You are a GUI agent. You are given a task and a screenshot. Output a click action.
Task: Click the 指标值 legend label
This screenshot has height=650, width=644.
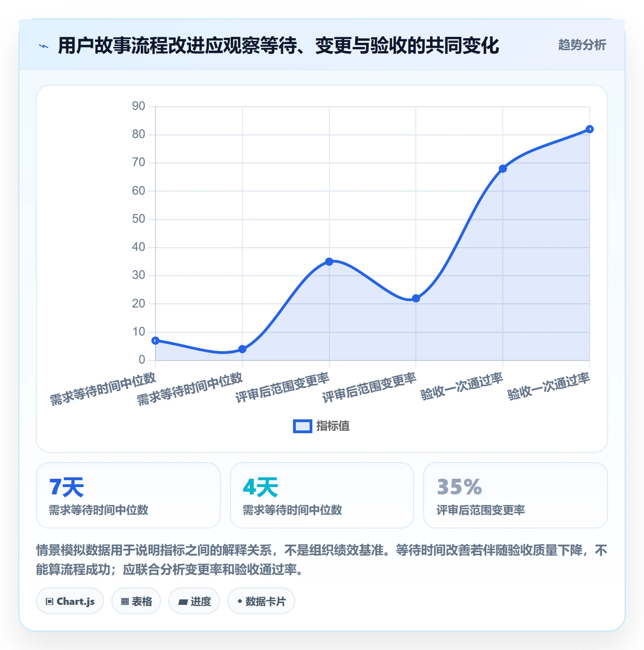(x=333, y=426)
